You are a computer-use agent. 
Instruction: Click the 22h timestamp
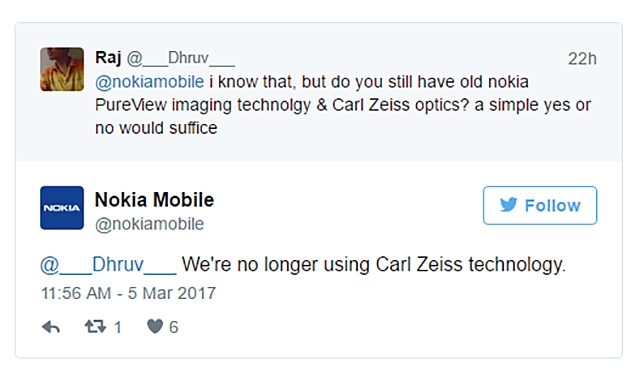point(582,59)
